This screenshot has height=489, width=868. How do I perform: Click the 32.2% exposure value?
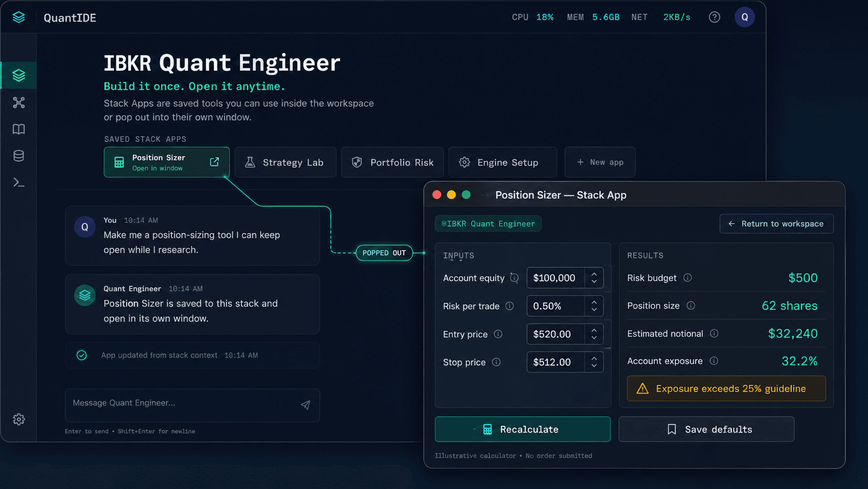pyautogui.click(x=799, y=361)
